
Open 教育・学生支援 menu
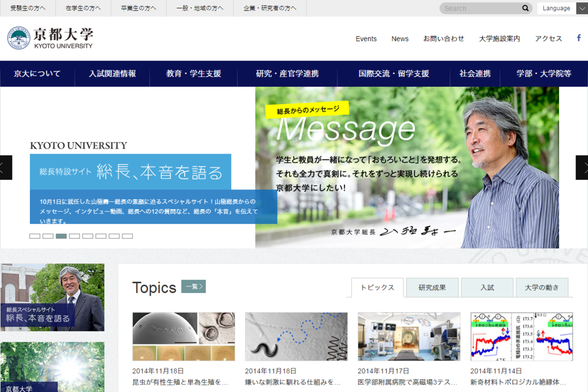tap(193, 73)
